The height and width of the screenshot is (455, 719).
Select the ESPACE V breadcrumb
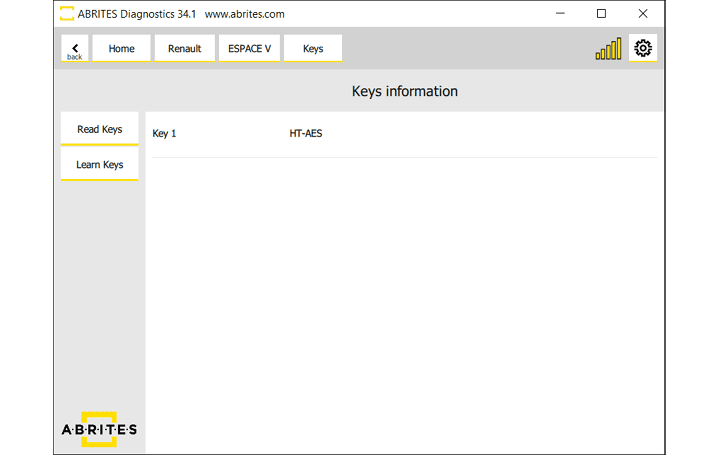(x=249, y=49)
